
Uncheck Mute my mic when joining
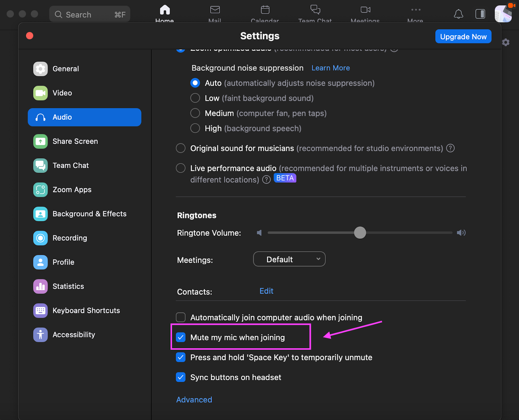pos(181,337)
